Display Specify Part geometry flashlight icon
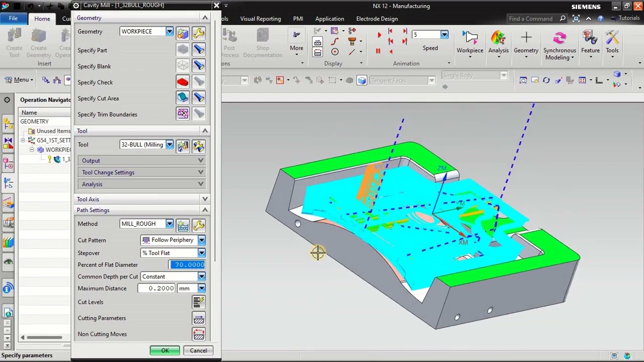 [199, 50]
